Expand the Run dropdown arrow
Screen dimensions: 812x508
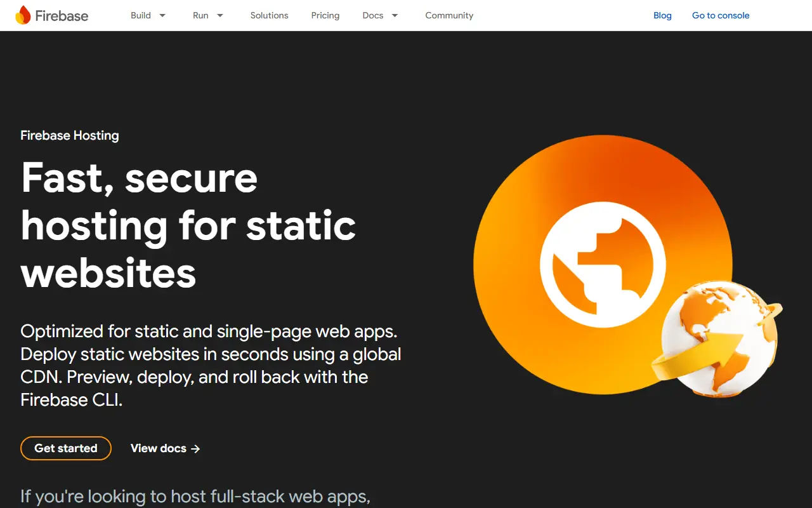220,15
